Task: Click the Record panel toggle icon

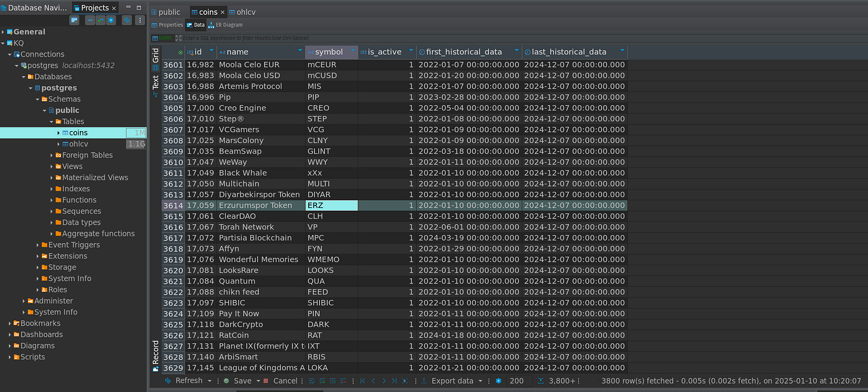Action: pos(156,356)
